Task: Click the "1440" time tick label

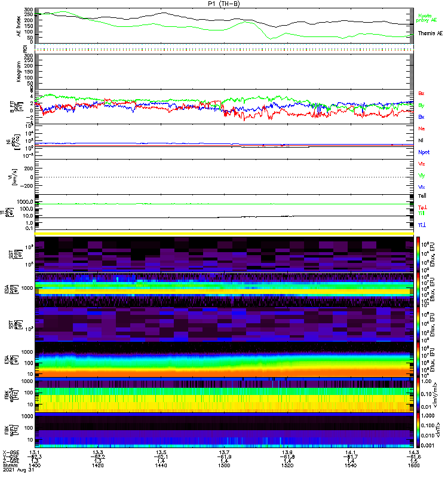Action: pyautogui.click(x=161, y=465)
